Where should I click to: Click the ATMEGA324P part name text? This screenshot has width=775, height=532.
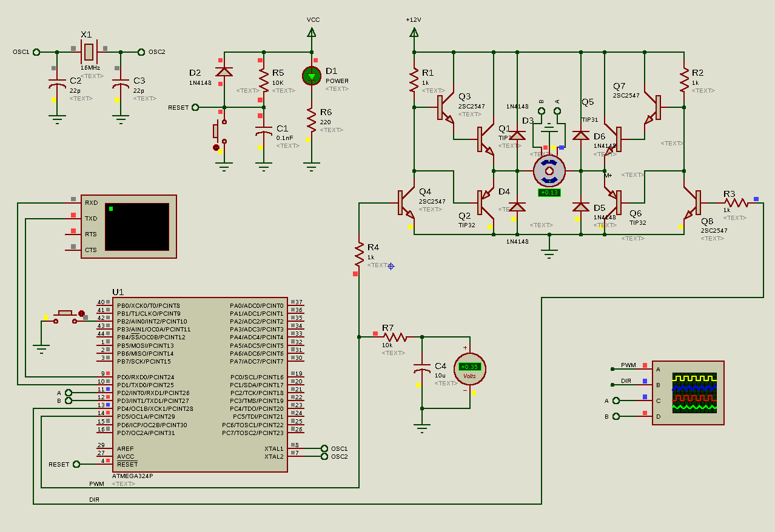coord(133,476)
